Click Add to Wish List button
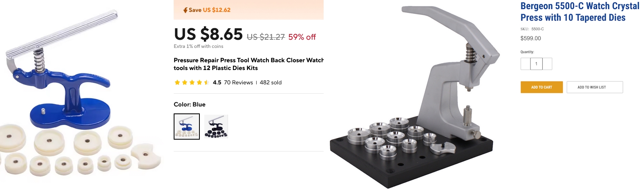Viewport: 644px width, 190px height. pyautogui.click(x=595, y=87)
